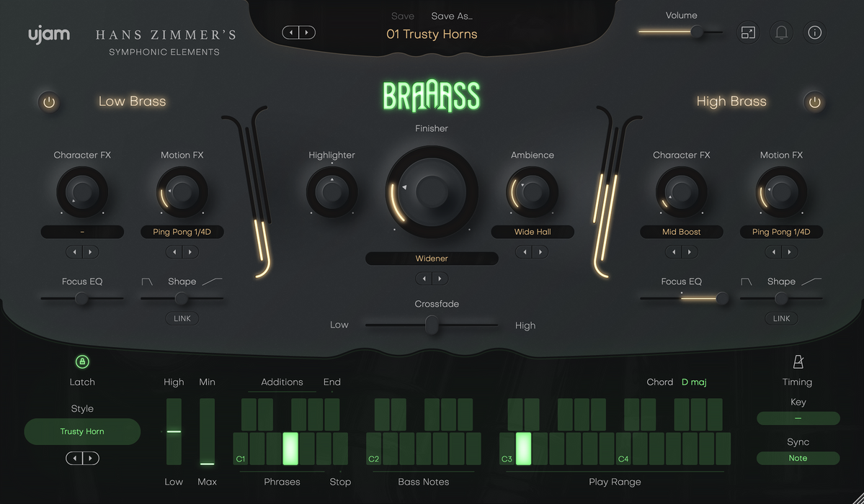Open the Widener finisher dropdown
864x504 pixels.
click(432, 258)
